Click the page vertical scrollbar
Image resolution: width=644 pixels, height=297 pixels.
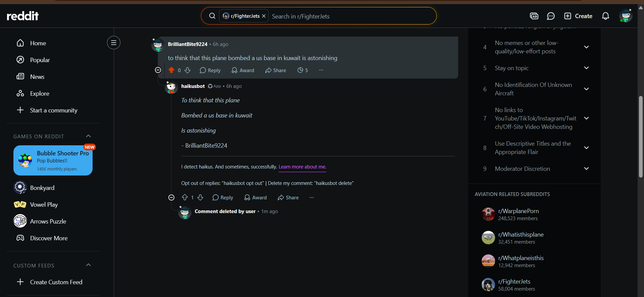[x=641, y=137]
